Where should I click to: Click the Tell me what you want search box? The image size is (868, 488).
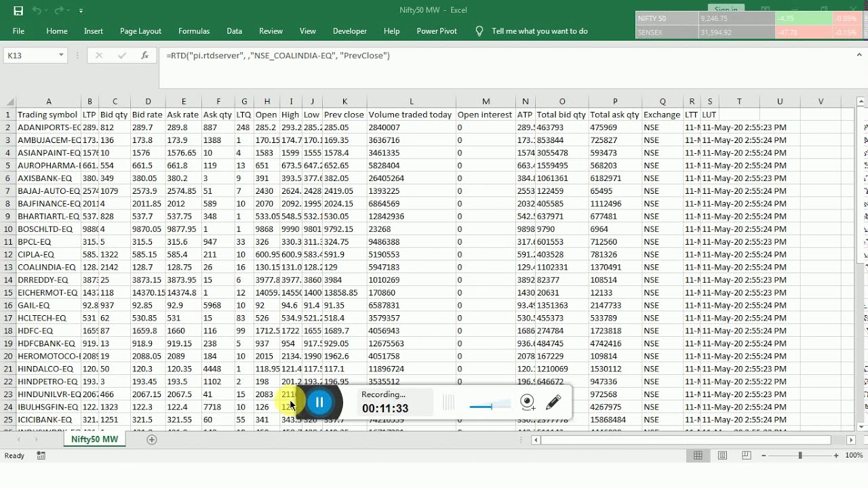tap(540, 31)
